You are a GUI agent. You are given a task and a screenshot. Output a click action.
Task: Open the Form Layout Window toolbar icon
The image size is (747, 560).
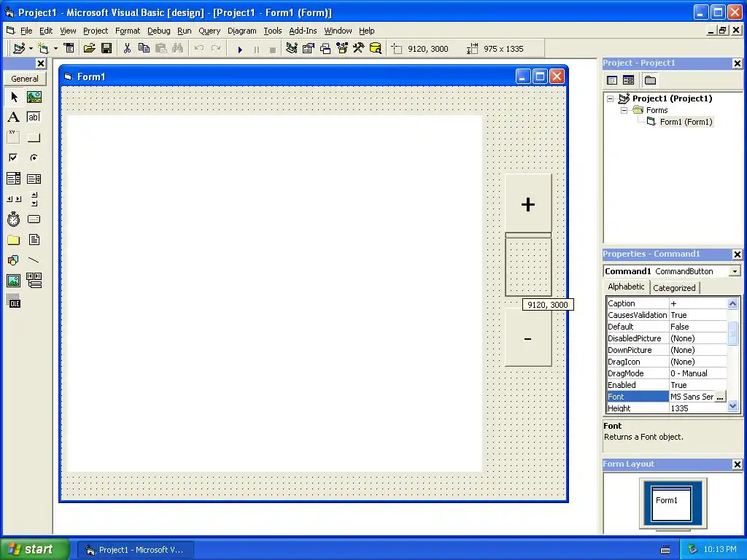(x=325, y=49)
